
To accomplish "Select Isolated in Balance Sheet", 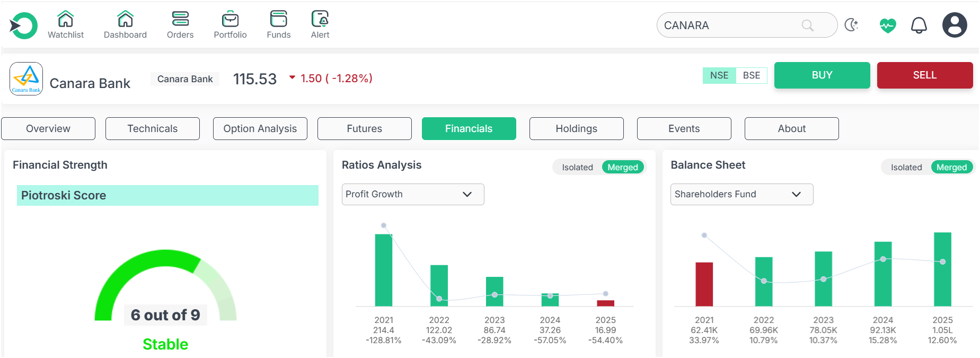I will [x=906, y=167].
